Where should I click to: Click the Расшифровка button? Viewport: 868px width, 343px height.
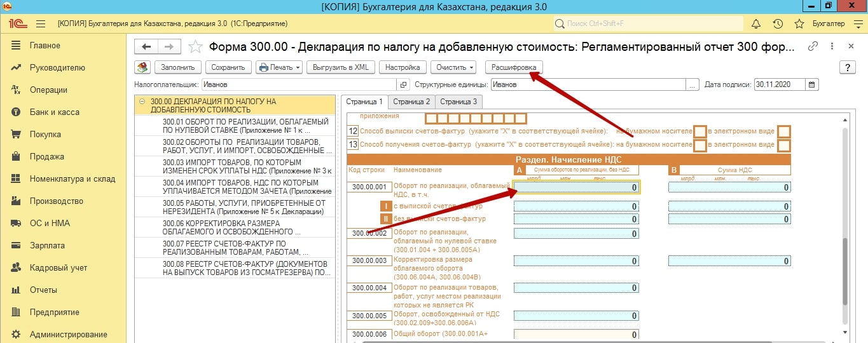(x=514, y=67)
